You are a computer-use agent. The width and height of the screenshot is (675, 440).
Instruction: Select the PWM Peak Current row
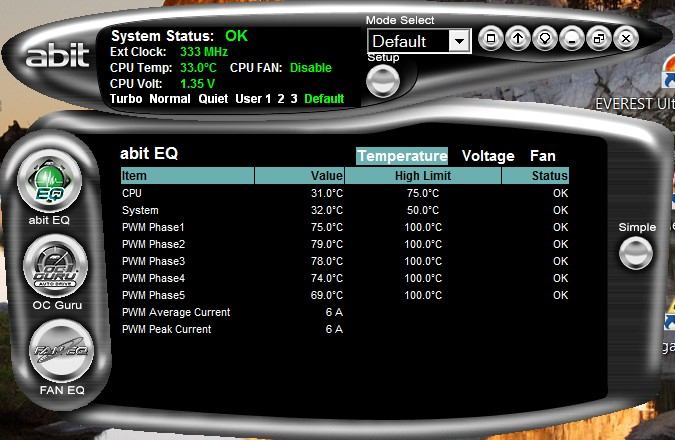(345, 329)
